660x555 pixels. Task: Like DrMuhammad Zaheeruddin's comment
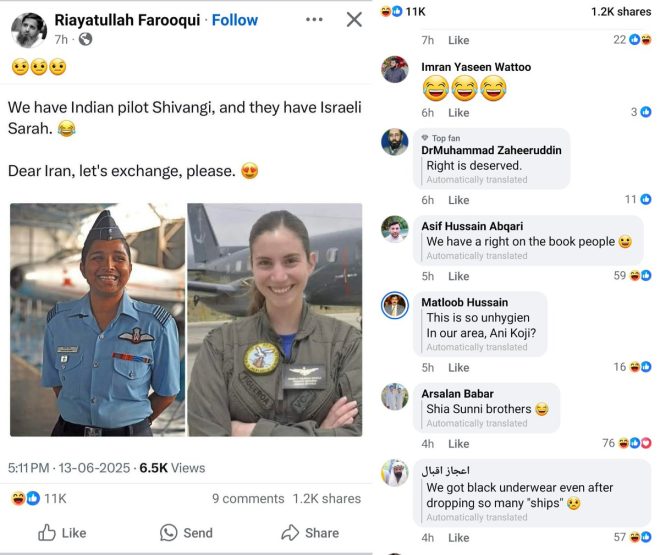(x=458, y=200)
